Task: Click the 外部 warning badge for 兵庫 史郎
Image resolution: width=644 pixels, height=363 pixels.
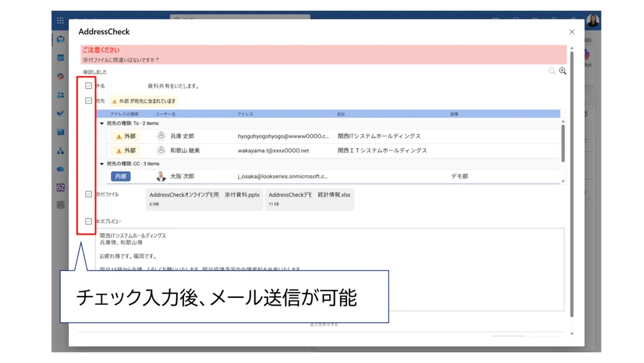Action: click(126, 136)
